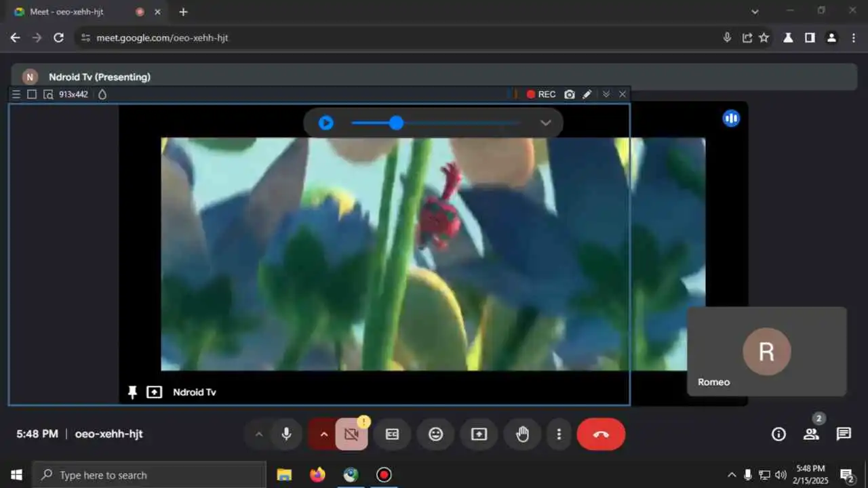This screenshot has height=488, width=868.
Task: Open meeting details info icon
Action: tap(778, 434)
